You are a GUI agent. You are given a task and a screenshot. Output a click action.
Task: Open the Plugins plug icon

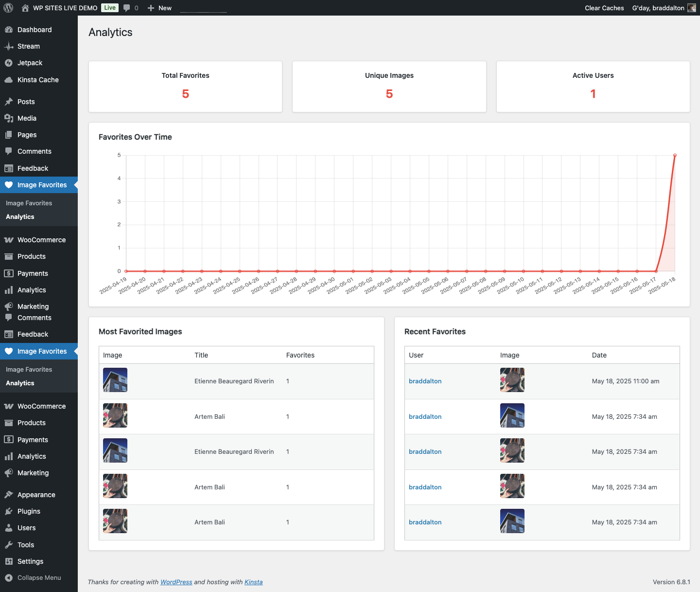9,511
